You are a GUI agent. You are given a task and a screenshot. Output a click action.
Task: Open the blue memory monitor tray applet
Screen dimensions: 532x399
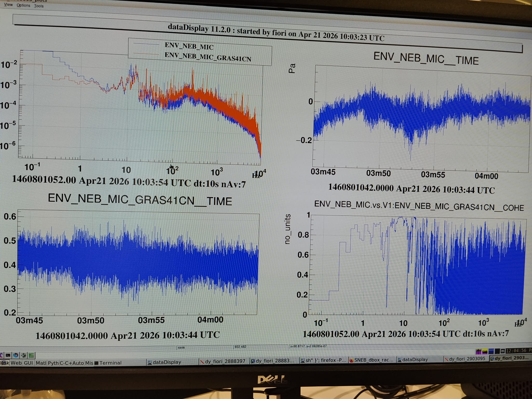(491, 351)
